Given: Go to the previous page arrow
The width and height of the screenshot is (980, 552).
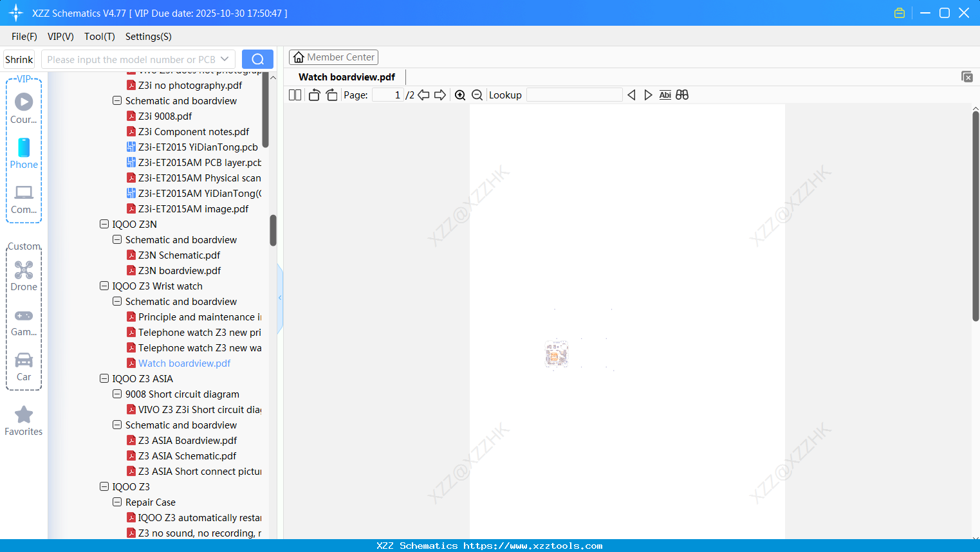Looking at the screenshot, I should (x=423, y=95).
